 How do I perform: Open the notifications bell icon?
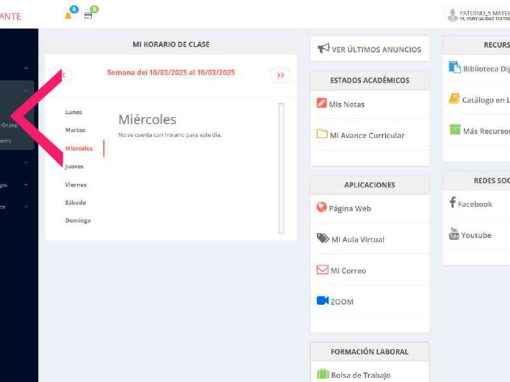click(x=68, y=16)
